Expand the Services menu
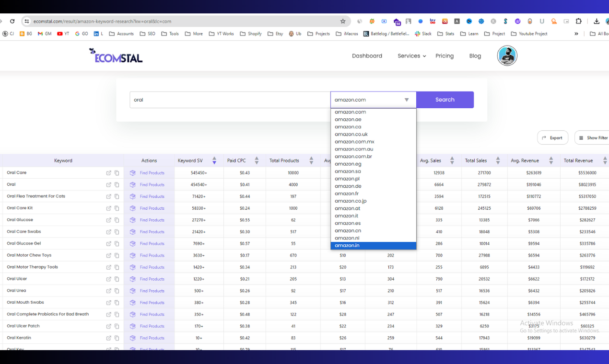Image resolution: width=609 pixels, height=364 pixels. [411, 56]
